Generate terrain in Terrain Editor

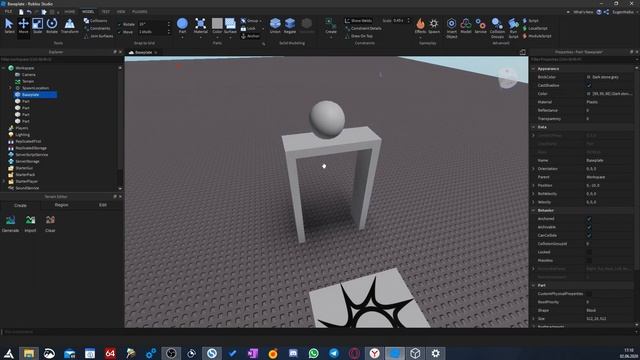tap(10, 223)
